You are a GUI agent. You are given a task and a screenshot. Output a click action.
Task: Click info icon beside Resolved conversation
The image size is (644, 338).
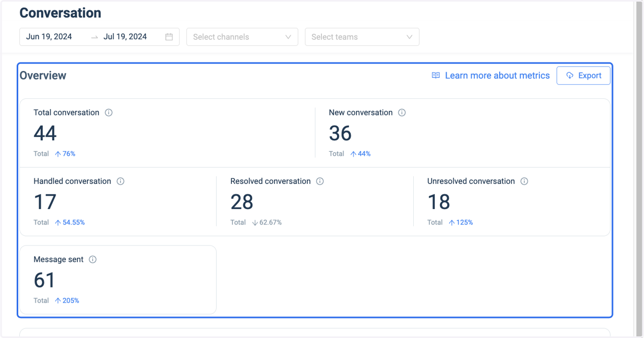pyautogui.click(x=320, y=182)
